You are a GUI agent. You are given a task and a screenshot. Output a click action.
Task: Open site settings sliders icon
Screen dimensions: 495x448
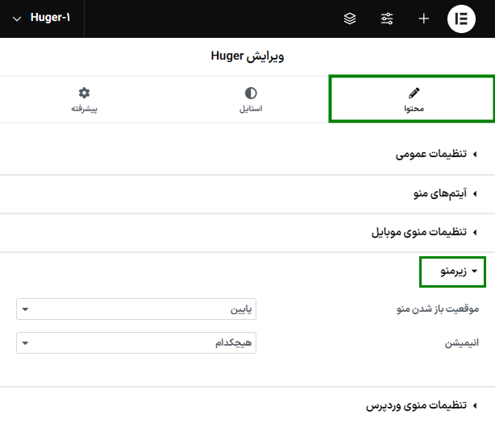point(387,19)
